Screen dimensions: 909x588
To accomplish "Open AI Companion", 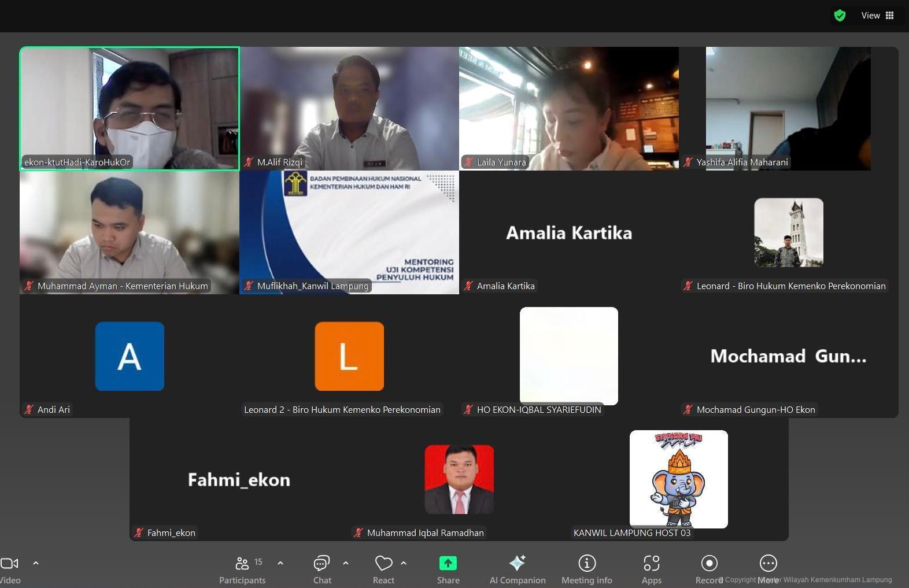I will 517,563.
